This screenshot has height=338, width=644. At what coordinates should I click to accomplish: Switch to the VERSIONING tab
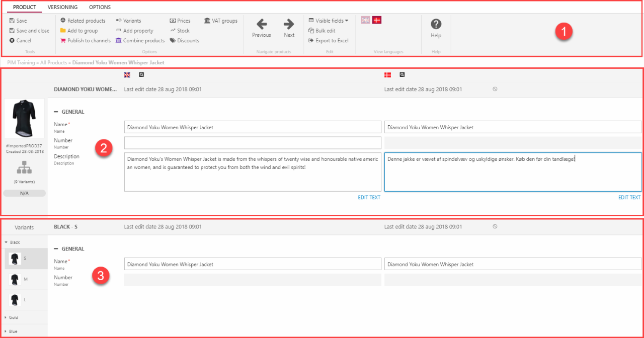[x=62, y=7]
